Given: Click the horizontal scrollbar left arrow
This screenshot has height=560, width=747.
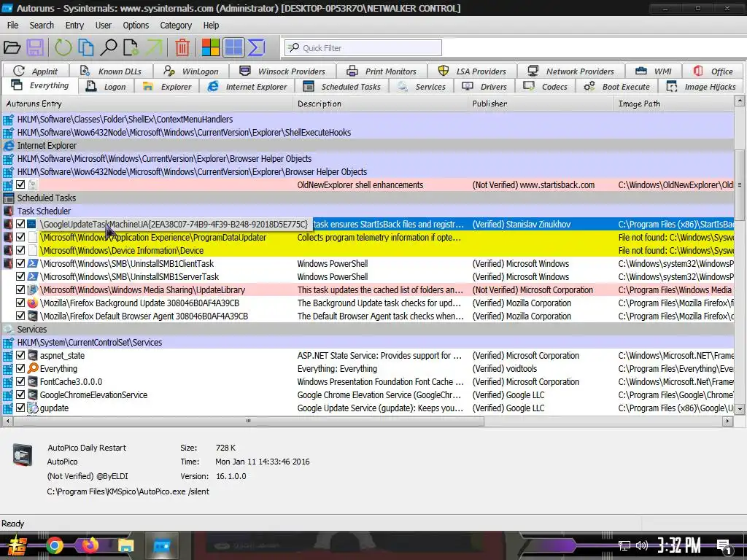Looking at the screenshot, I should click(x=7, y=421).
